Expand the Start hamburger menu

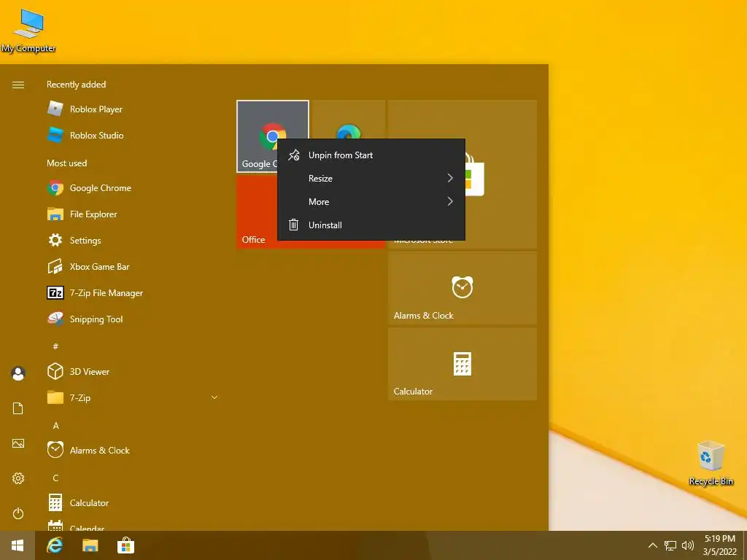pos(18,85)
